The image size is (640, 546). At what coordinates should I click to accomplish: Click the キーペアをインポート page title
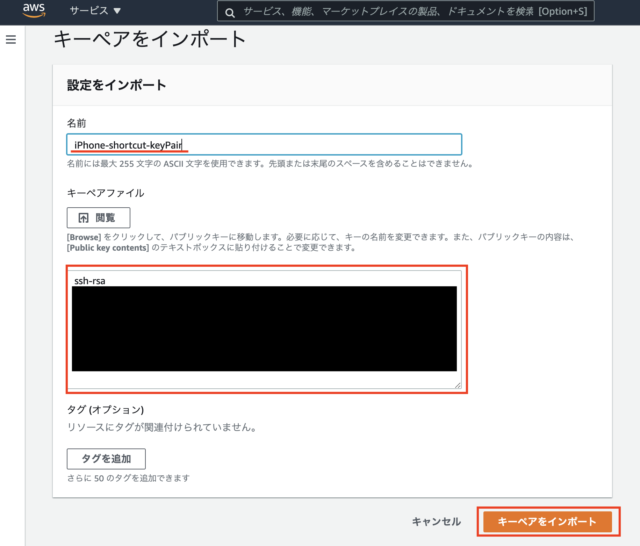coord(149,39)
